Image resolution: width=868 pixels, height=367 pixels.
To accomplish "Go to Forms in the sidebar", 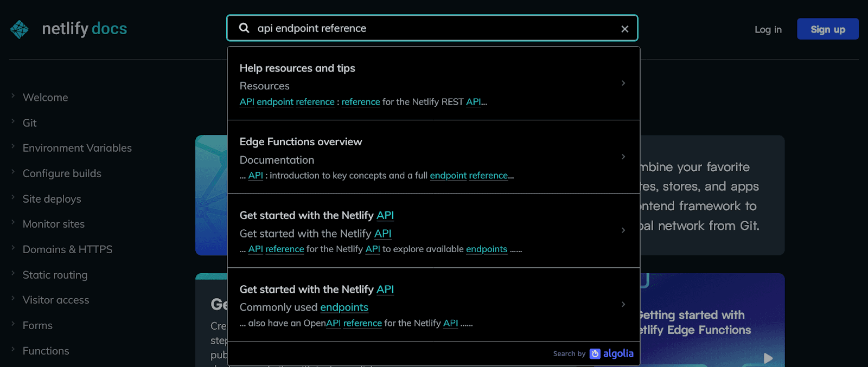I will coord(37,325).
